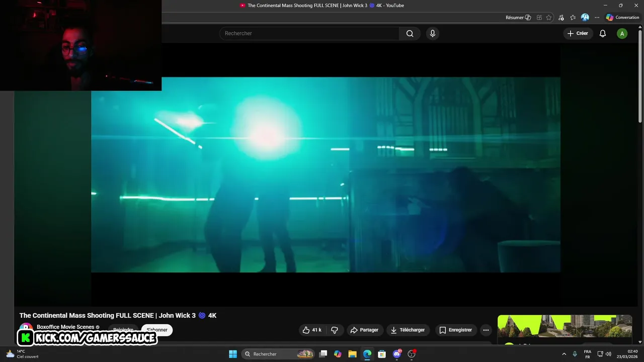Click the page vertical scrollbar
Viewport: 644px width, 362px height.
point(640,75)
